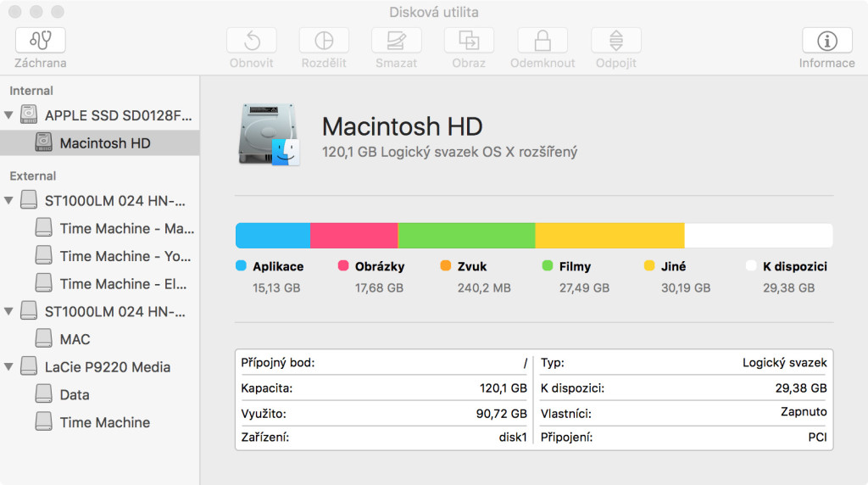Click the large Macintosh HD drive image
868x485 pixels.
coord(270,135)
